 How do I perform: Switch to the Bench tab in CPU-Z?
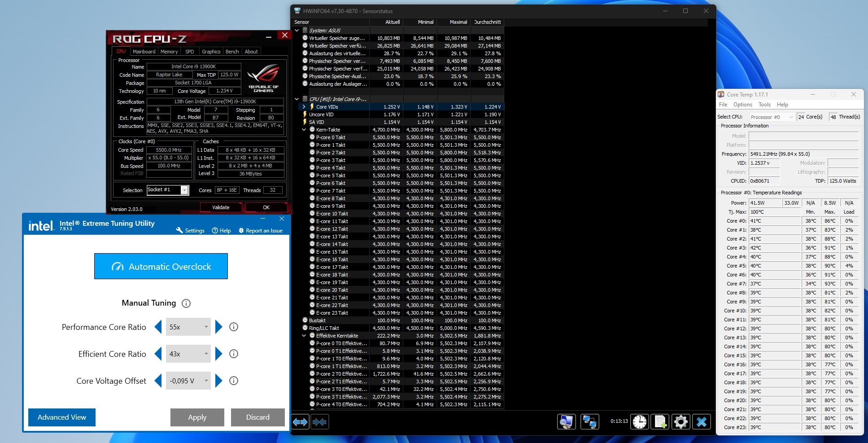[x=232, y=52]
